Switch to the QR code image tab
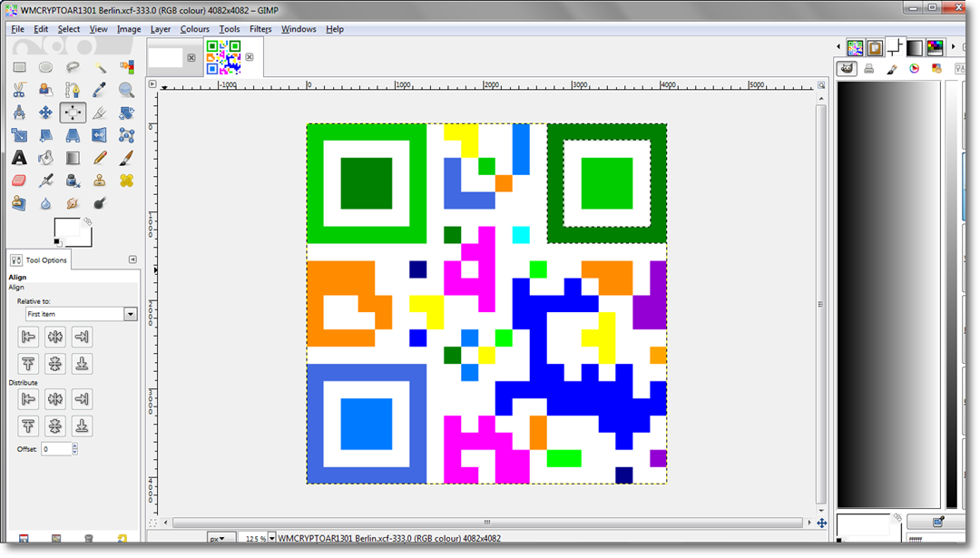980x558 pixels. (224, 57)
